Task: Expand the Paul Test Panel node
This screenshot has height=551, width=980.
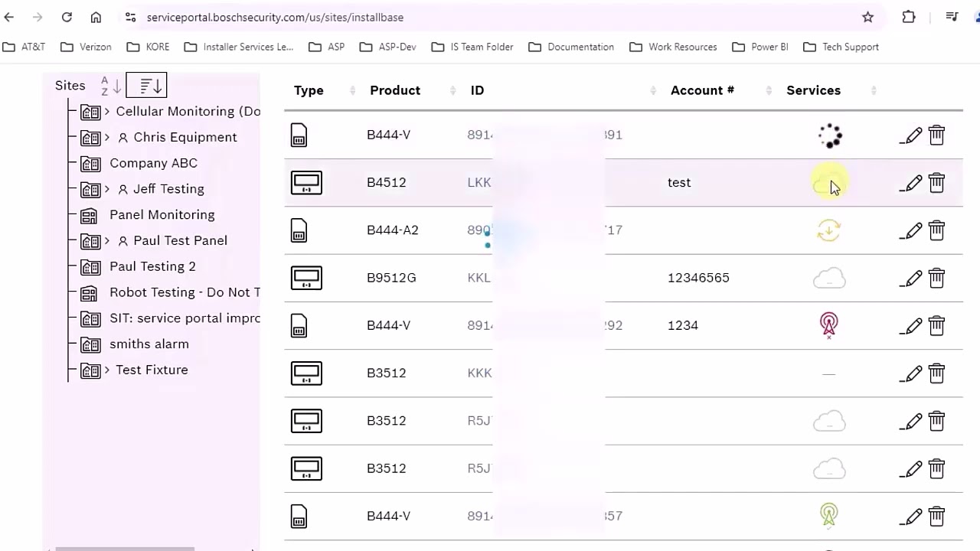Action: click(x=107, y=241)
